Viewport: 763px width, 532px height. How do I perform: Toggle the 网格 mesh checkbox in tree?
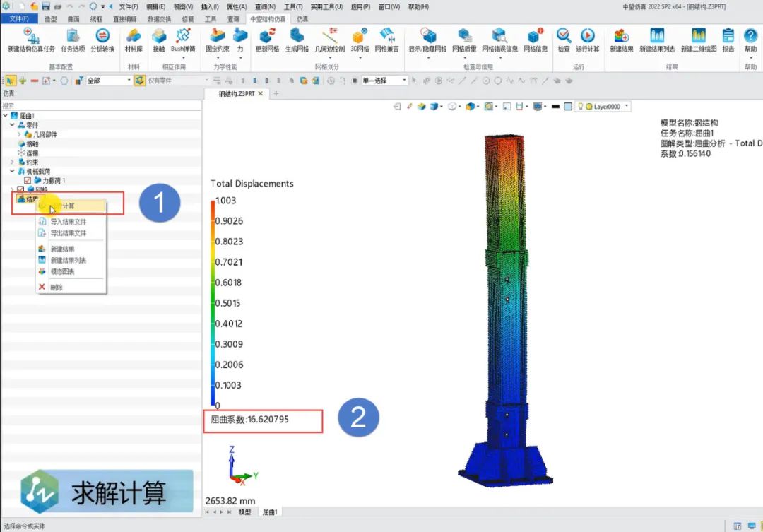[20, 190]
